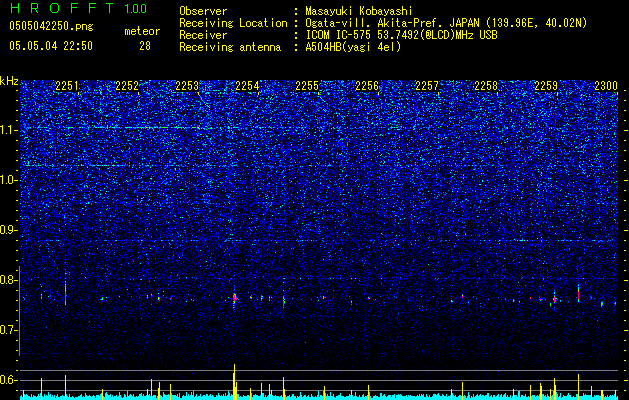The image size is (629, 400).
Task: Select the Ogata-vill. Akita-Pref. JAPAN location text
Action: [x=446, y=23]
